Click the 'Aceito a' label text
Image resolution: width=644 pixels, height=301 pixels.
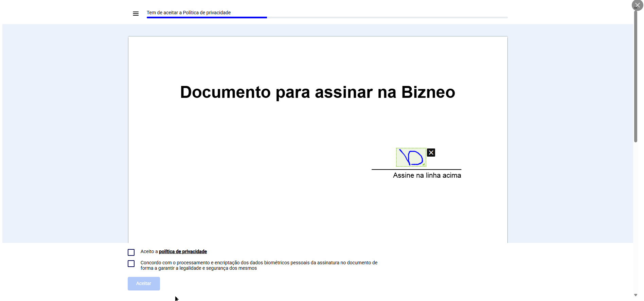click(149, 252)
